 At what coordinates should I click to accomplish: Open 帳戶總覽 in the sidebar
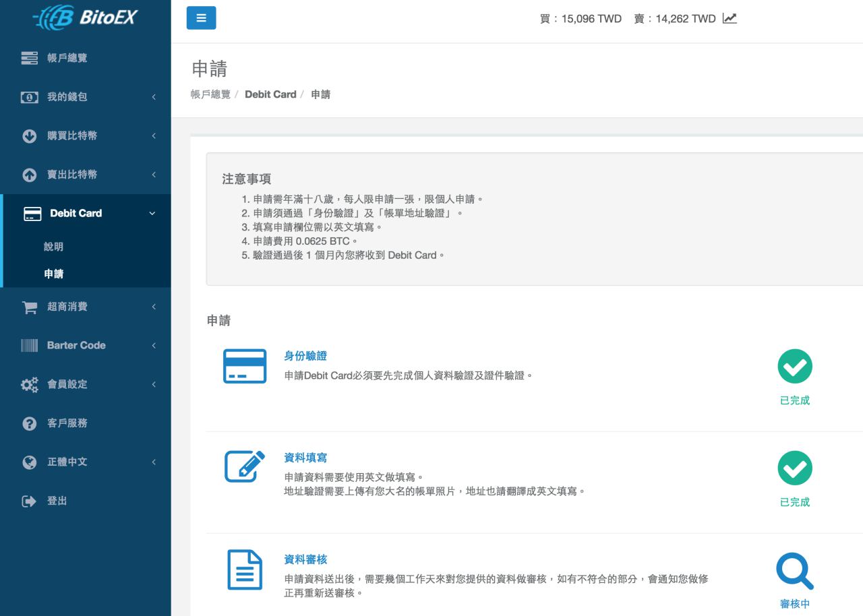(67, 58)
